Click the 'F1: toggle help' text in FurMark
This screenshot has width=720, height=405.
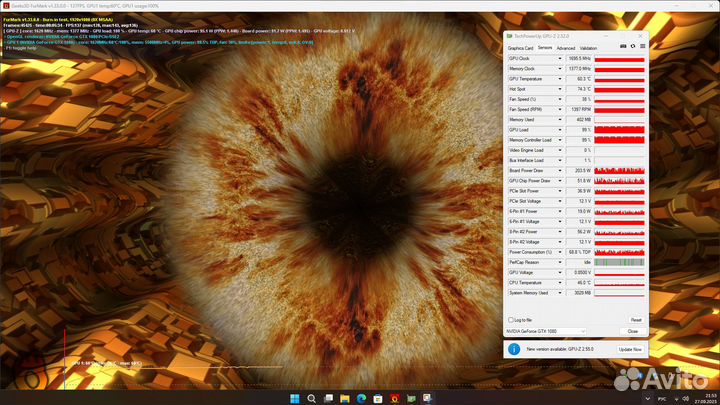20,48
